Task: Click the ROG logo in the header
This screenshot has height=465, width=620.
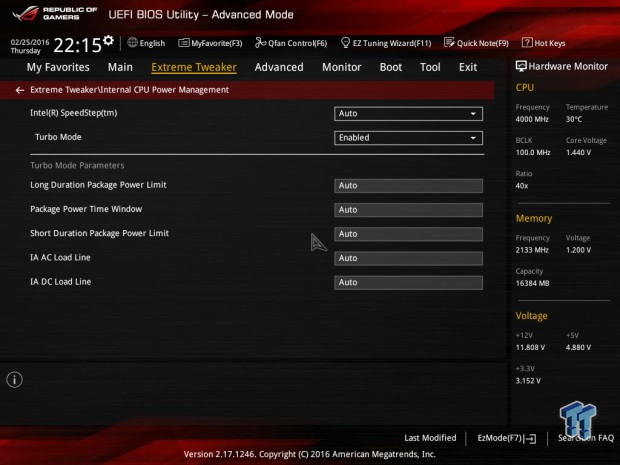Action: [26, 13]
